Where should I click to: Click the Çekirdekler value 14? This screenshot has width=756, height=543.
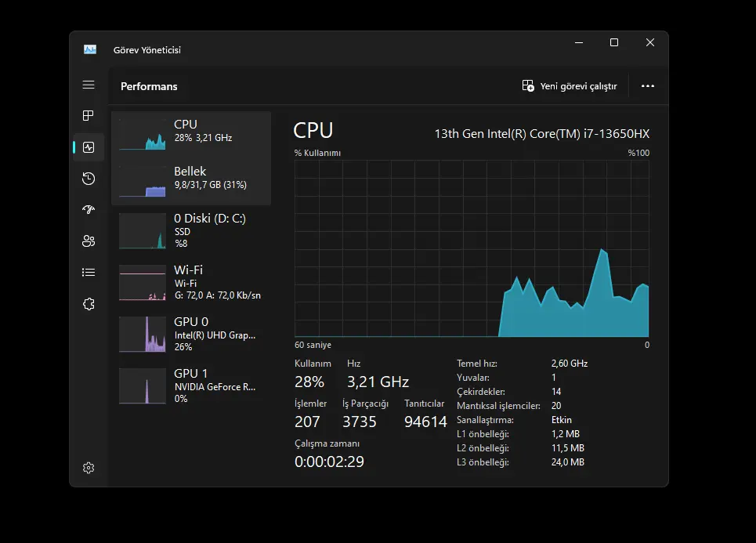556,392
